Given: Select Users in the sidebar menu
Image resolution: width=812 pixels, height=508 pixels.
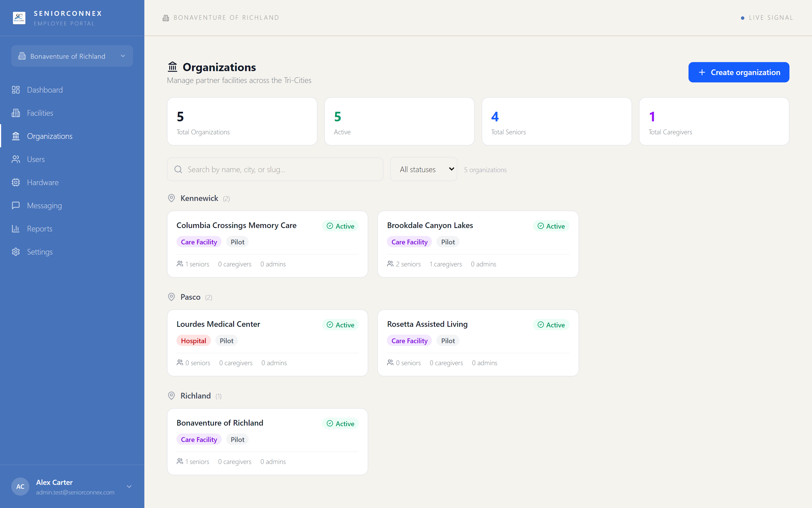Looking at the screenshot, I should coord(72,159).
